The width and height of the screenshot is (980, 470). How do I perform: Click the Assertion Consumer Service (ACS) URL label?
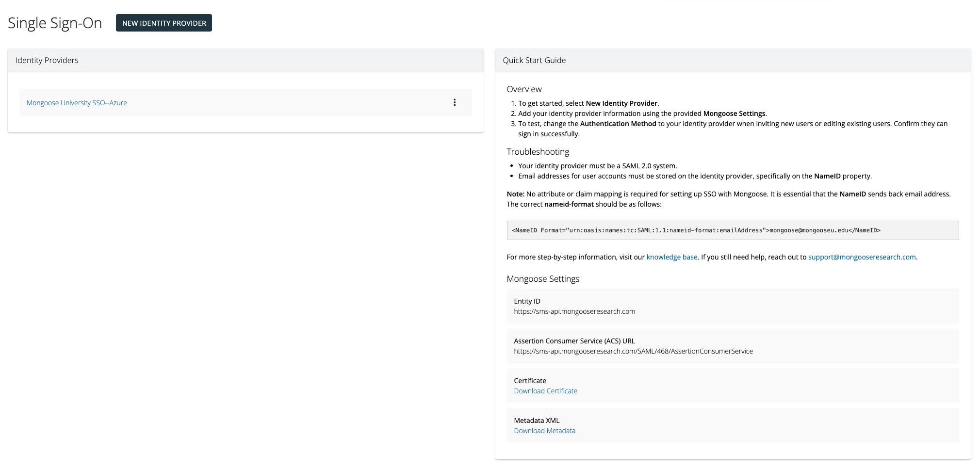pyautogui.click(x=574, y=341)
